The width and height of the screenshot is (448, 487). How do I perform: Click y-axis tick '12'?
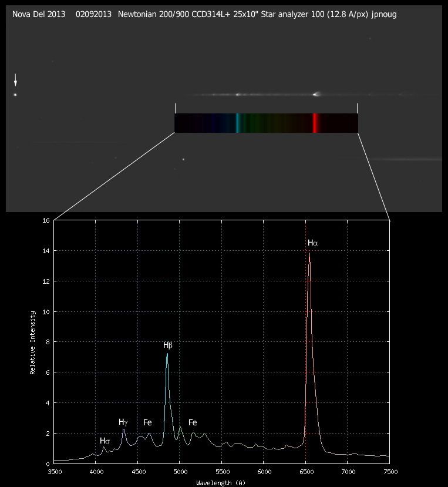click(46, 281)
